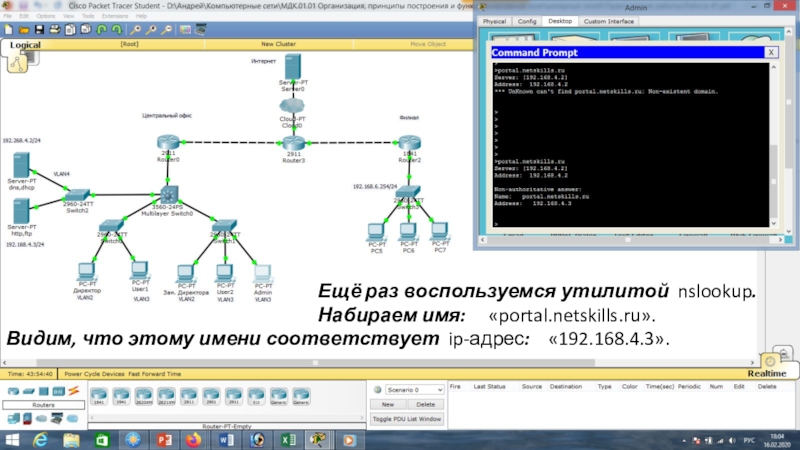Screen dimensions: 800x450
Task: Close the Command Prompt with X
Action: coord(771,52)
